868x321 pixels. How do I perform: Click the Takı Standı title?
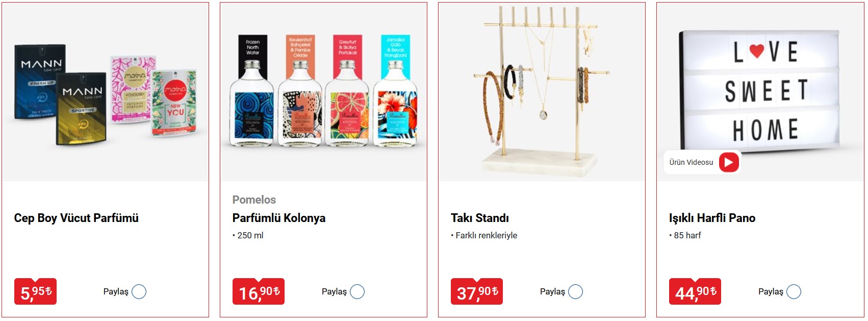480,218
